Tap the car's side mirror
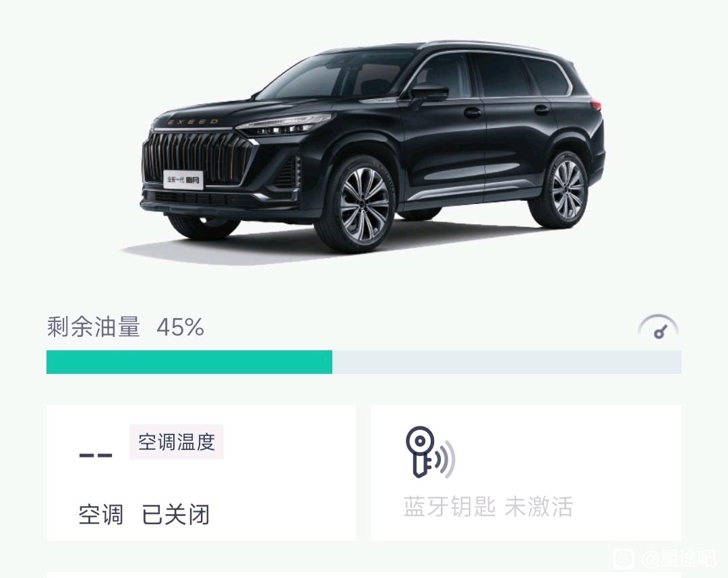 pyautogui.click(x=428, y=92)
